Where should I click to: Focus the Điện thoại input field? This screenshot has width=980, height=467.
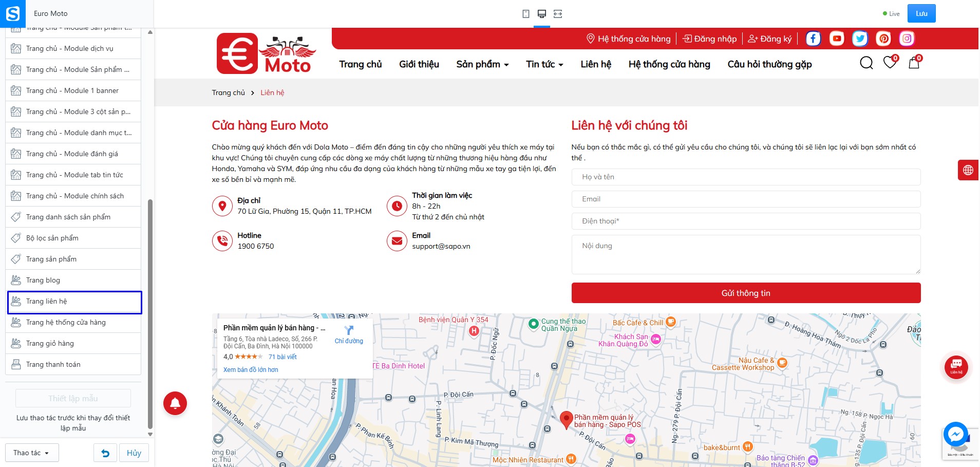point(746,221)
